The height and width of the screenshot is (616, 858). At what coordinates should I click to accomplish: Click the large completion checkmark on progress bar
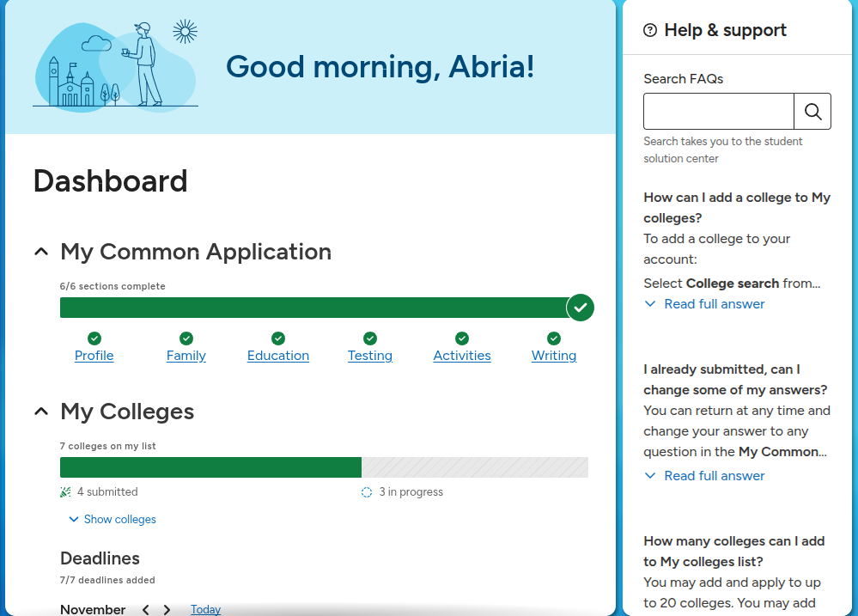click(x=581, y=308)
